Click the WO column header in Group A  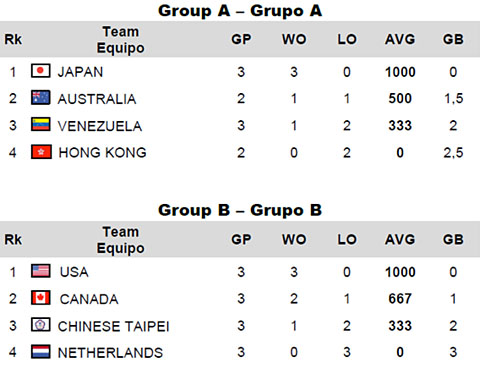pos(294,39)
